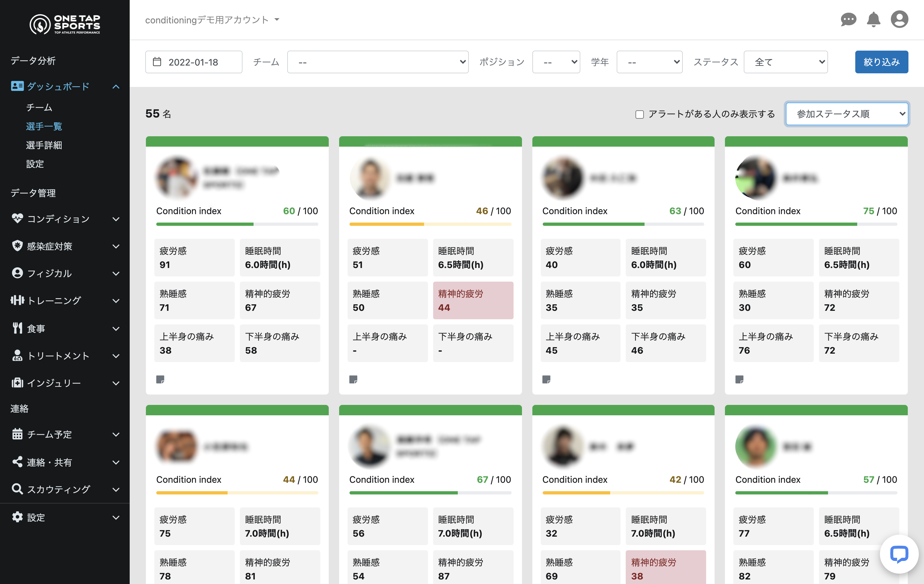
Task: Expand the コンディション menu chevron
Action: tap(116, 219)
